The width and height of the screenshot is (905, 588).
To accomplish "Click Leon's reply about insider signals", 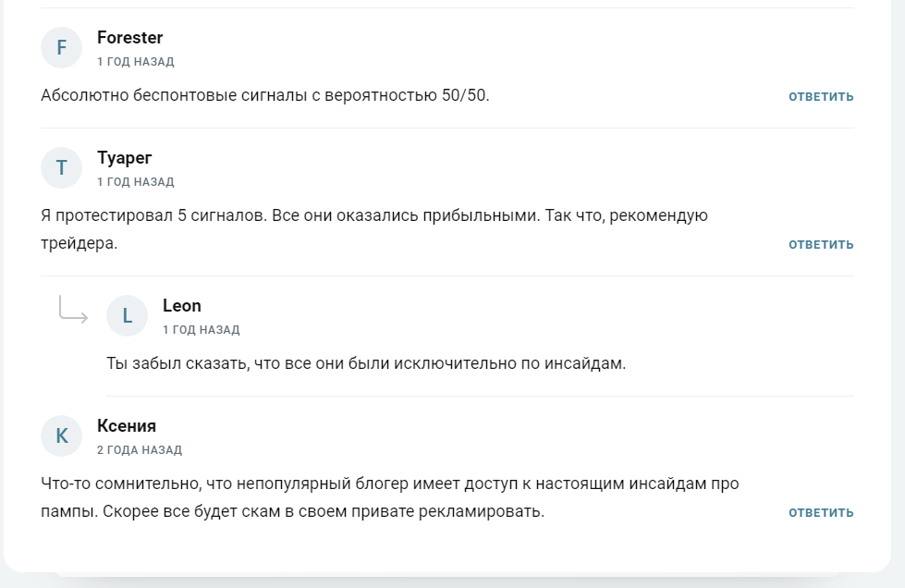I will (x=366, y=363).
